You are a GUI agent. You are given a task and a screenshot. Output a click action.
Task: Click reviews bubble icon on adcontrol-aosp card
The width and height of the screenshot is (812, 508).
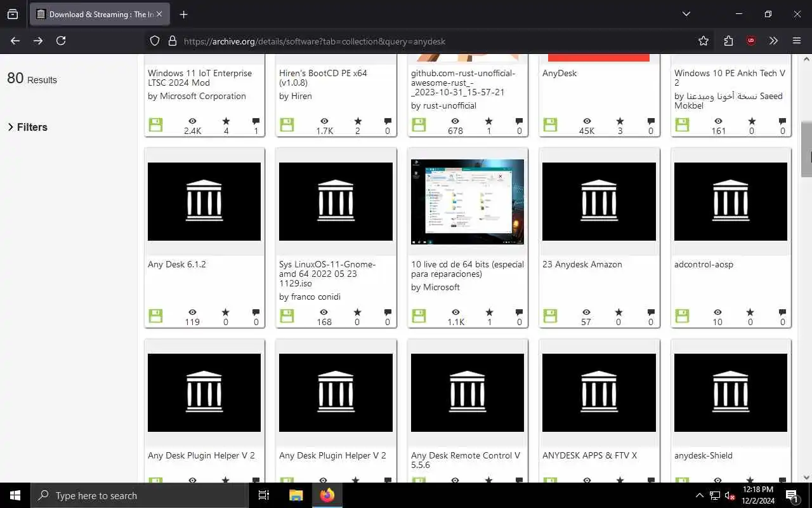click(x=782, y=312)
